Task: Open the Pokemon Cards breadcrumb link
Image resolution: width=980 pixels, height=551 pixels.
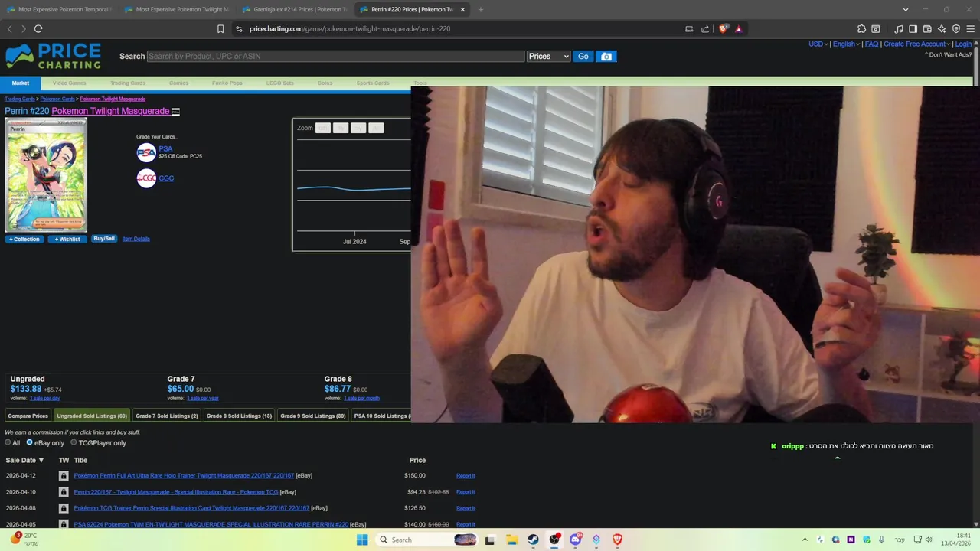Action: tap(57, 99)
